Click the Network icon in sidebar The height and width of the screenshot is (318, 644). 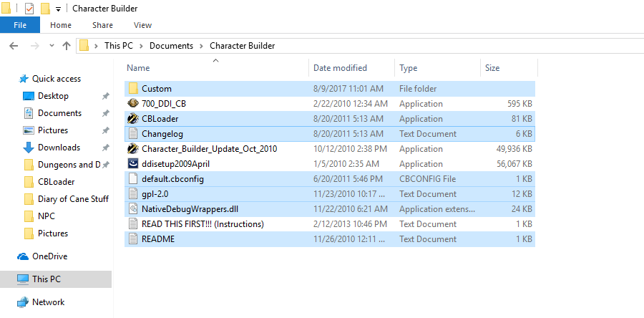tap(23, 302)
